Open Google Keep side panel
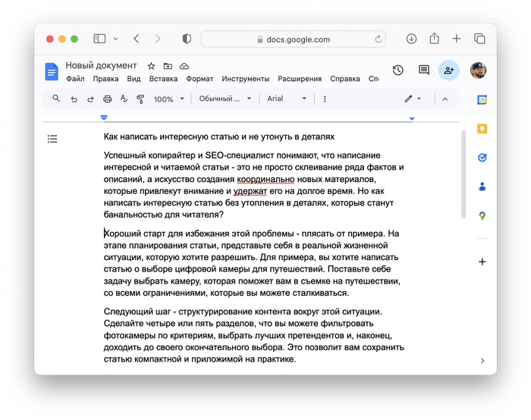 482,129
